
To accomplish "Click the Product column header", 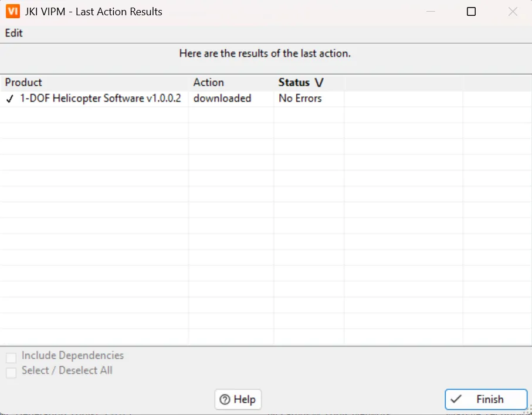I will pos(94,83).
